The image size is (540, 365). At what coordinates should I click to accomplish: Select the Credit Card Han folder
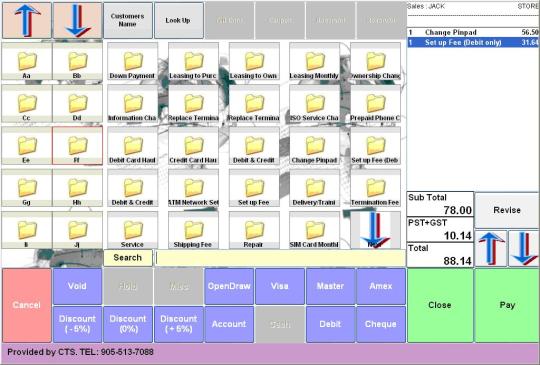pos(193,146)
